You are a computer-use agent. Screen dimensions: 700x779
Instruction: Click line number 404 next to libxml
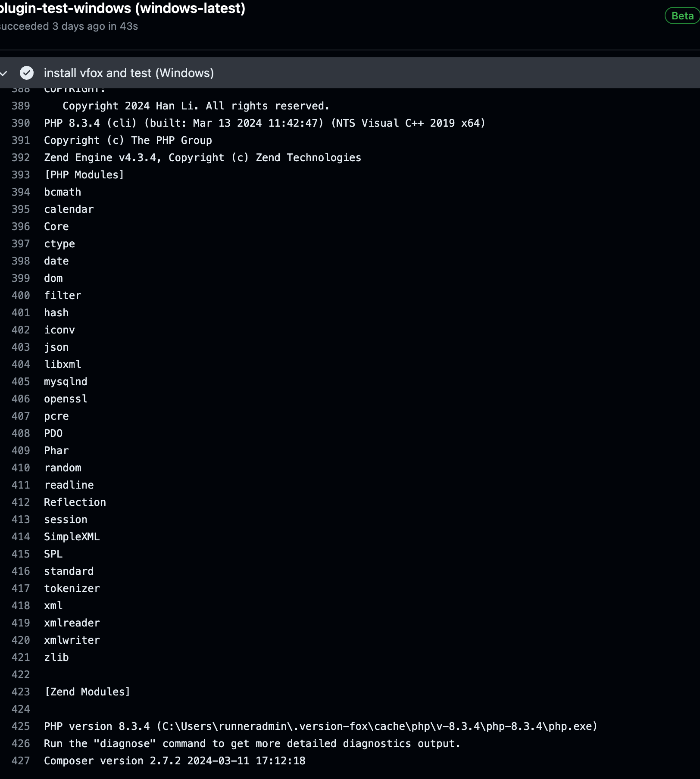tap(20, 364)
